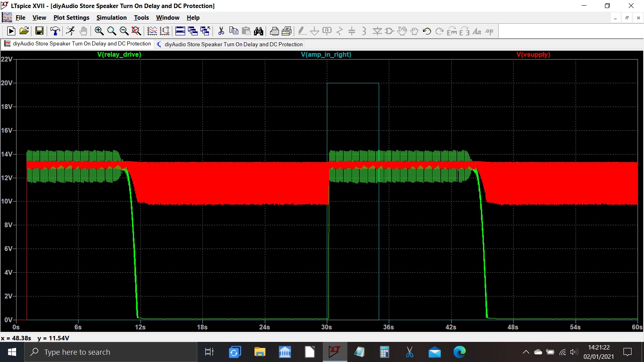Select the Mirror component icon
The image size is (644, 362).
click(x=464, y=31)
